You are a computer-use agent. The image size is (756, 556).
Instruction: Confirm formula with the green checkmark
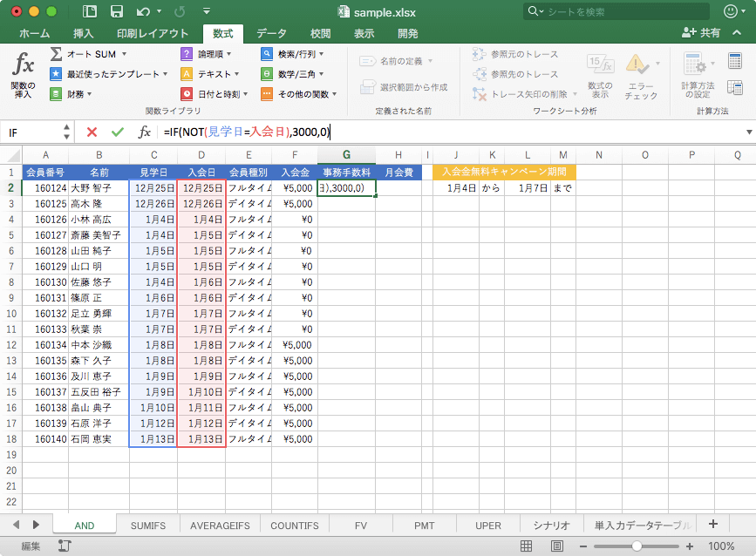point(117,132)
